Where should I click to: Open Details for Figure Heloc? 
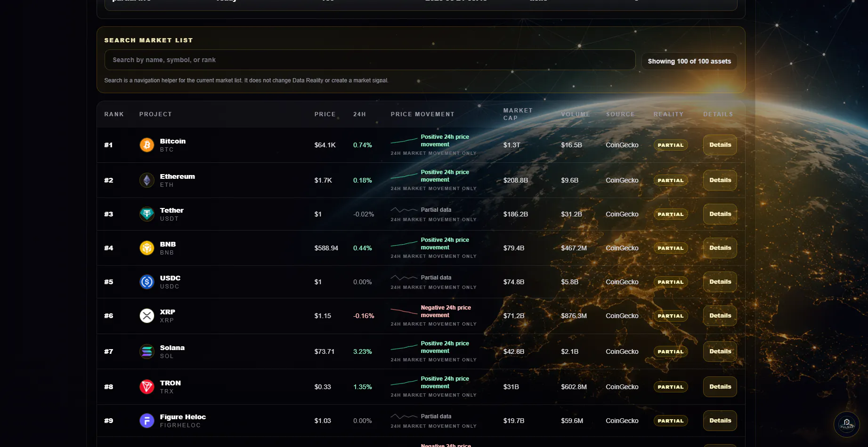[720, 421]
